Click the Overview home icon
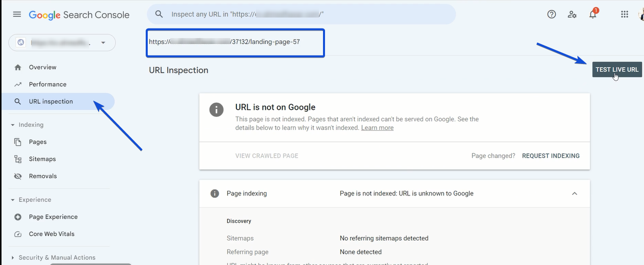 (x=18, y=67)
